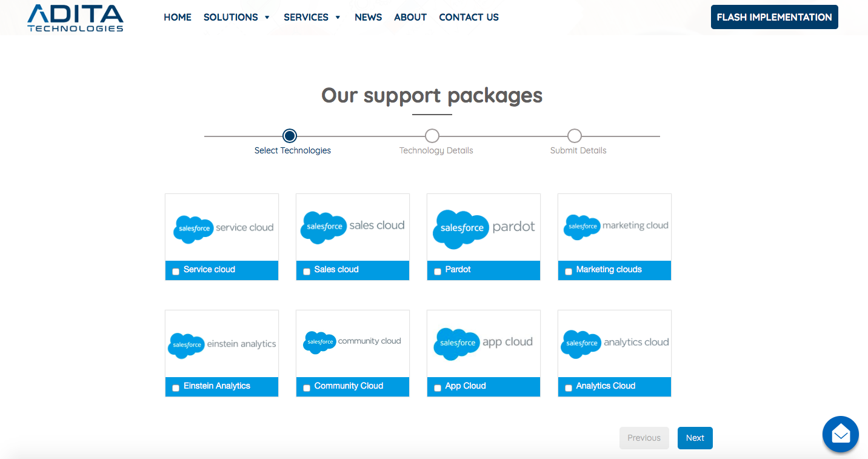Click the Select Technologies step label
Screen dimensions: 868x459
(293, 150)
